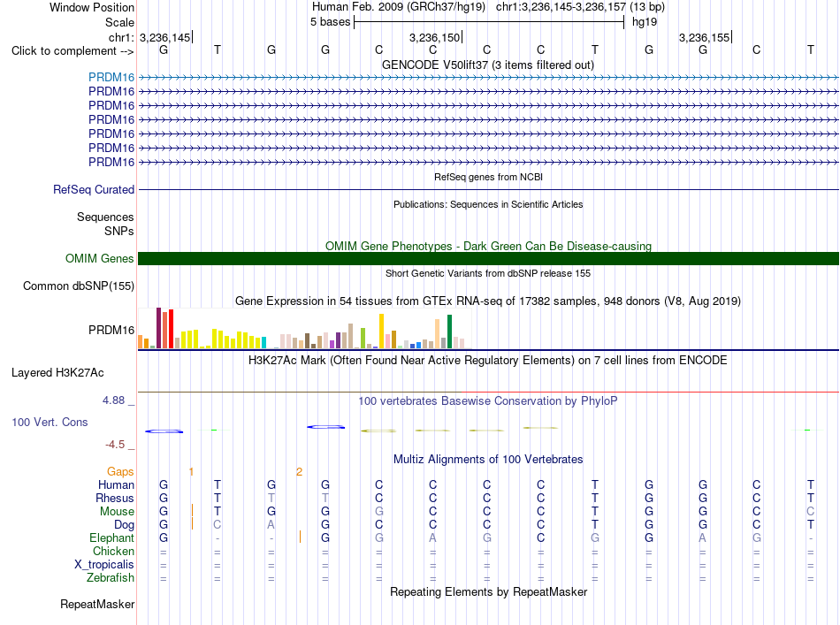Click the Mouse species label
This screenshot has width=840, height=625.
[x=117, y=512]
